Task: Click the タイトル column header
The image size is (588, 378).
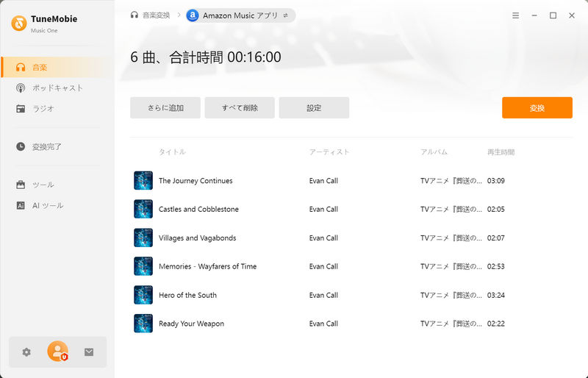Action: (172, 152)
